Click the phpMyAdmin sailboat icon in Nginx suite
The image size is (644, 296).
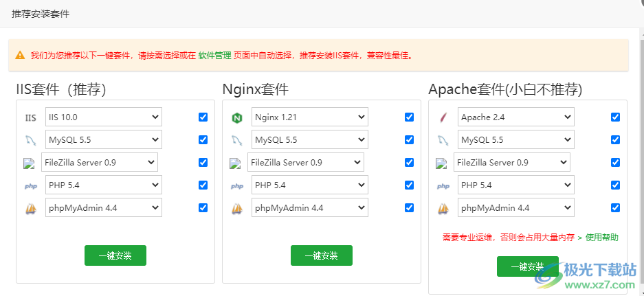[x=237, y=209]
